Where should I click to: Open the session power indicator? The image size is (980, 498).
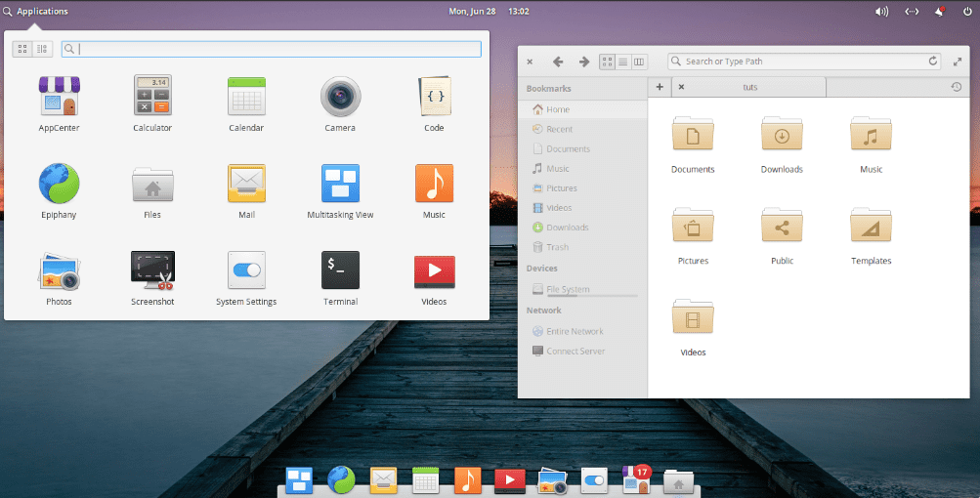click(x=967, y=12)
